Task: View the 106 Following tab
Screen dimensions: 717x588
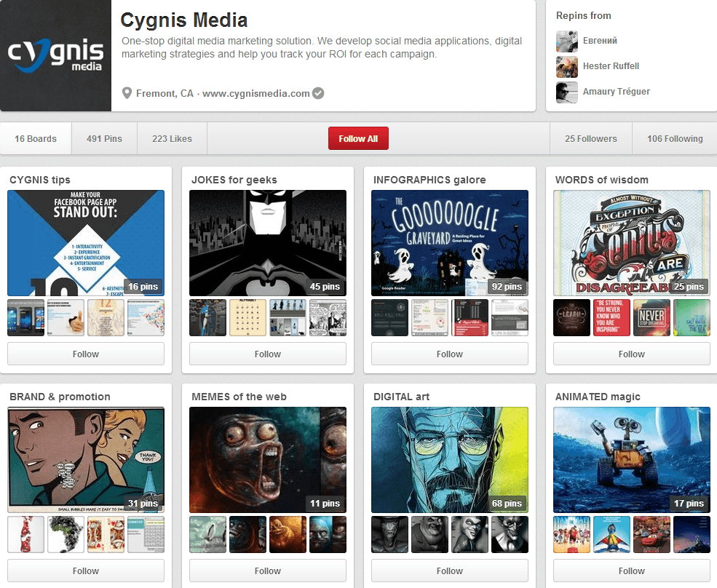Action: tap(675, 138)
